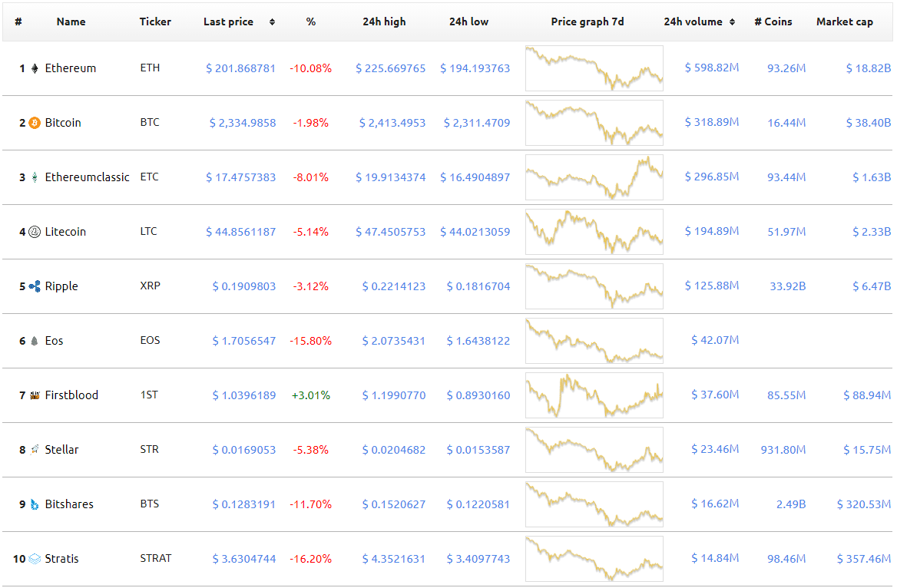Open Ripple 7-day price graph
This screenshot has width=897, height=588.
tap(594, 286)
